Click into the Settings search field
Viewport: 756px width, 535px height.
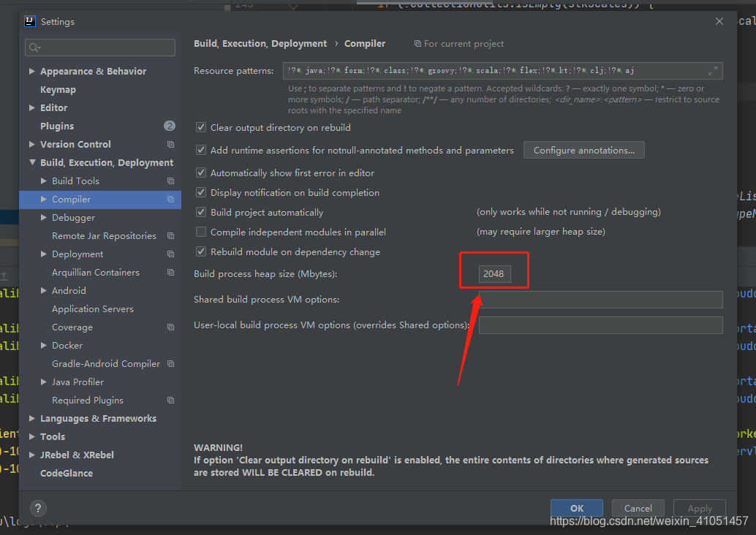coord(100,48)
